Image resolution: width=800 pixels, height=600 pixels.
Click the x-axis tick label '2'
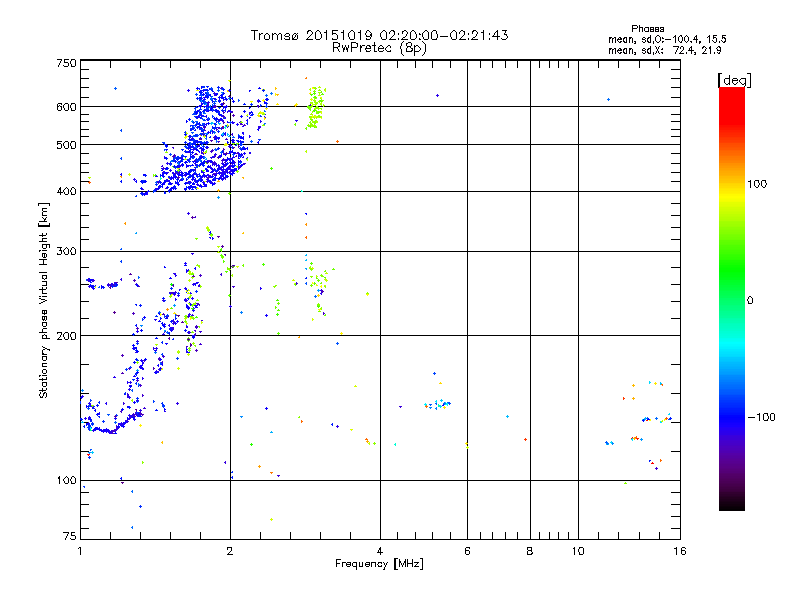(230, 551)
